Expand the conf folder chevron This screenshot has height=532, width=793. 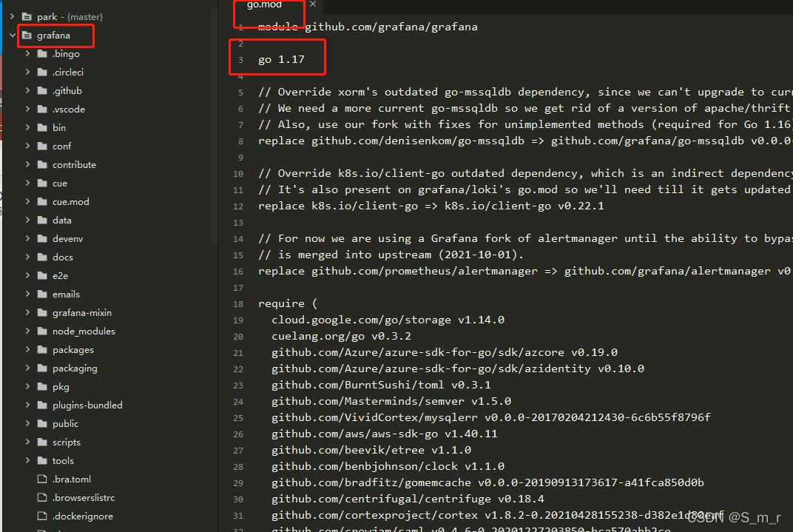click(28, 147)
